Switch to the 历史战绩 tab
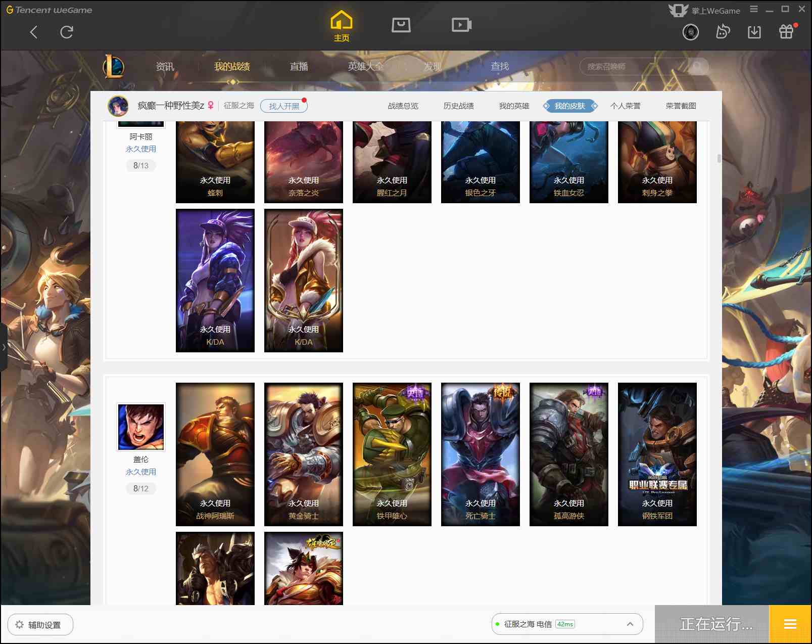 [x=458, y=106]
